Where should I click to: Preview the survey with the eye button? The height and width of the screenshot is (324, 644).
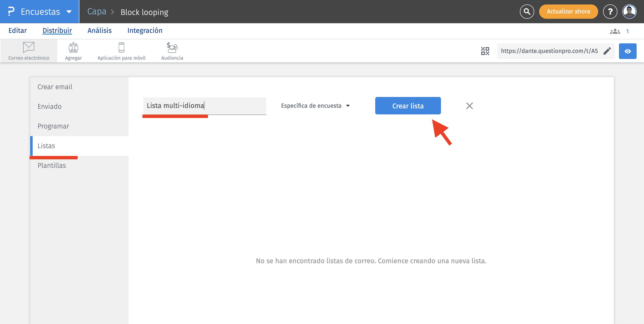(x=627, y=51)
